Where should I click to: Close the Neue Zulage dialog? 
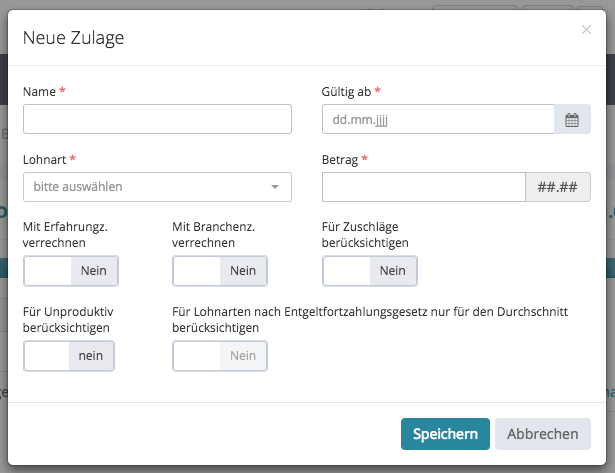coord(586,30)
